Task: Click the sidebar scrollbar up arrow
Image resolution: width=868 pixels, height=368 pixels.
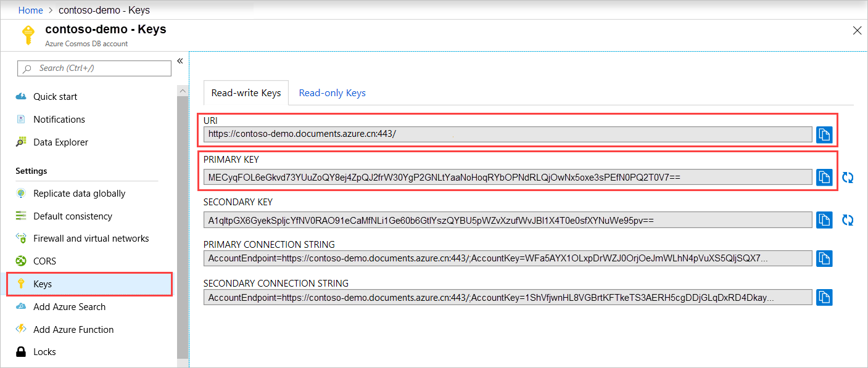Action: (x=182, y=91)
